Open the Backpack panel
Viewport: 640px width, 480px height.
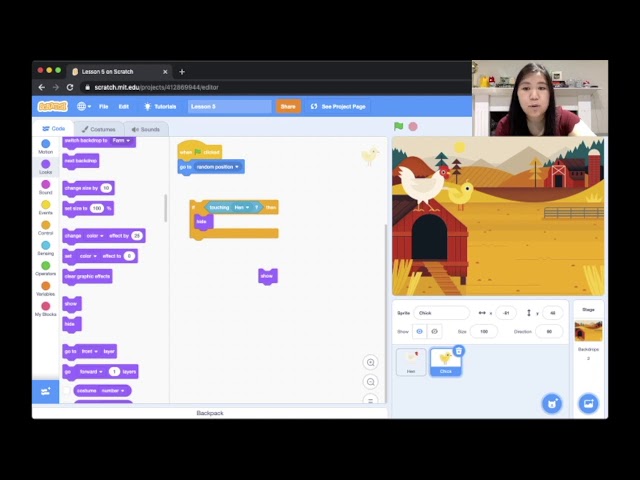click(210, 413)
